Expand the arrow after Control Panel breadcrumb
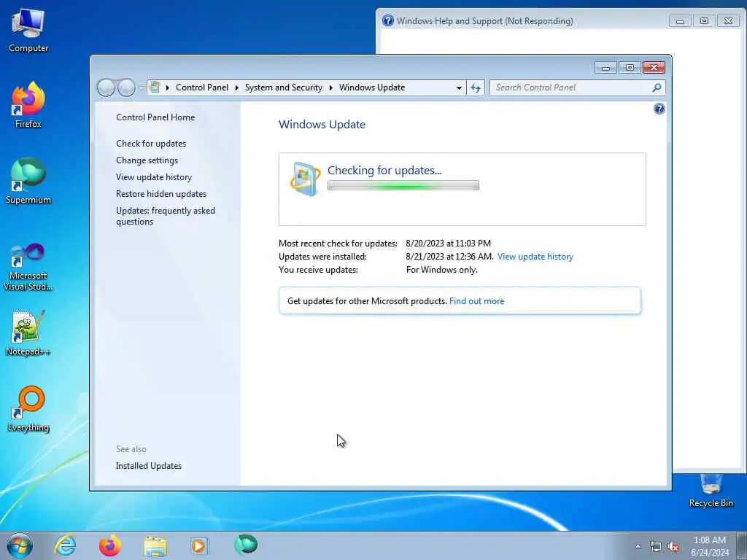Screen dimensions: 747x560 237,87
